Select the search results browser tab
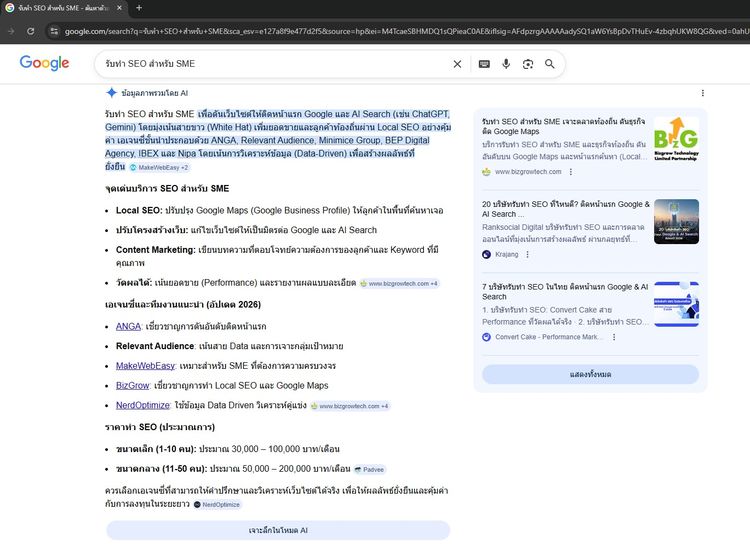 pyautogui.click(x=63, y=8)
